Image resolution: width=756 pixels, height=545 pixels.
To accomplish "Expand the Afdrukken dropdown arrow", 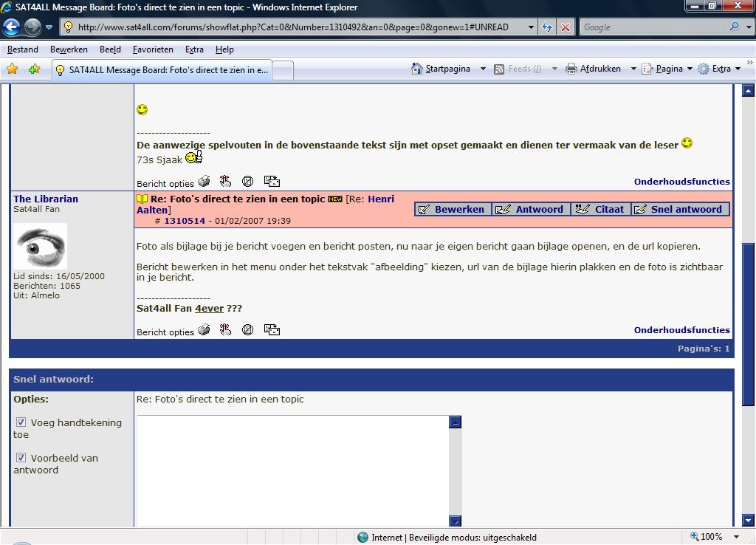I will pos(633,69).
